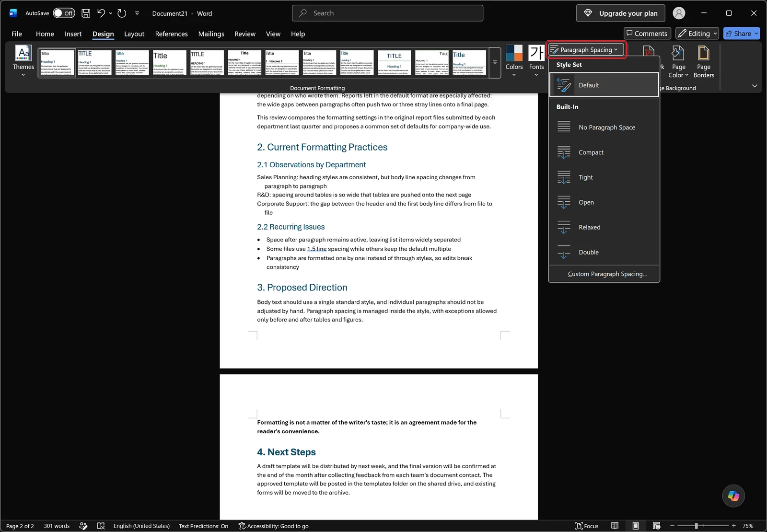Save the document with the disk icon
This screenshot has width=767, height=532.
(86, 13)
